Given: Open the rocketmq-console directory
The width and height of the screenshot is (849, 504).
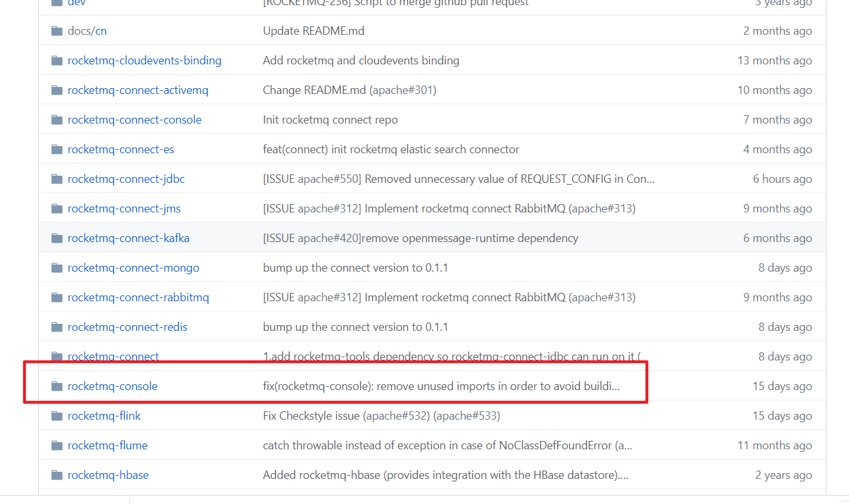Looking at the screenshot, I should click(113, 386).
